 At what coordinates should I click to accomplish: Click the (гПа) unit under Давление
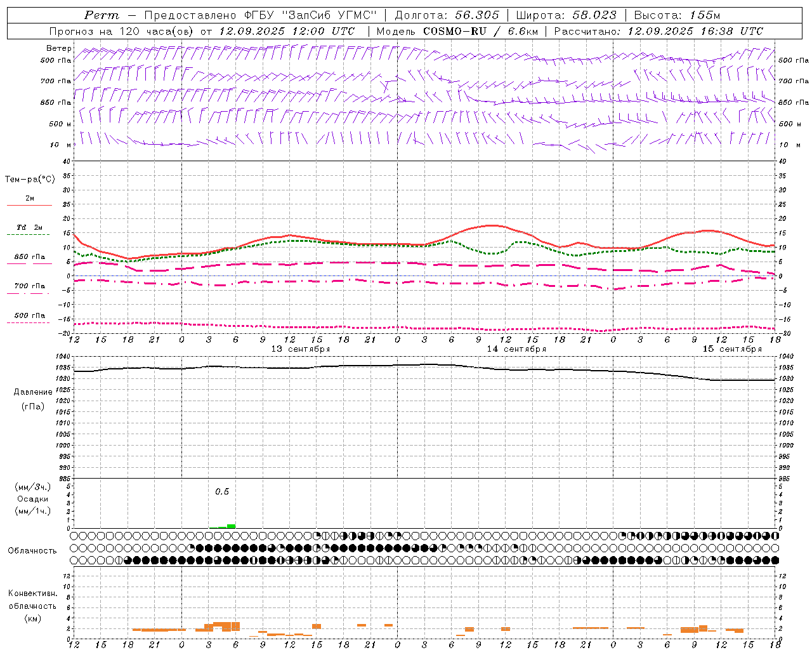point(33,406)
